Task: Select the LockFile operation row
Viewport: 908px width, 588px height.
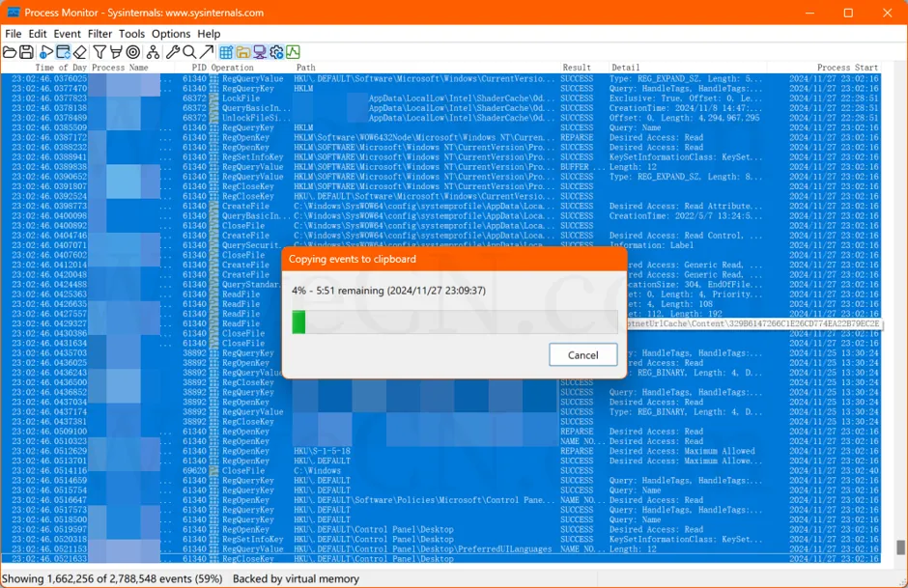Action: tap(440, 98)
